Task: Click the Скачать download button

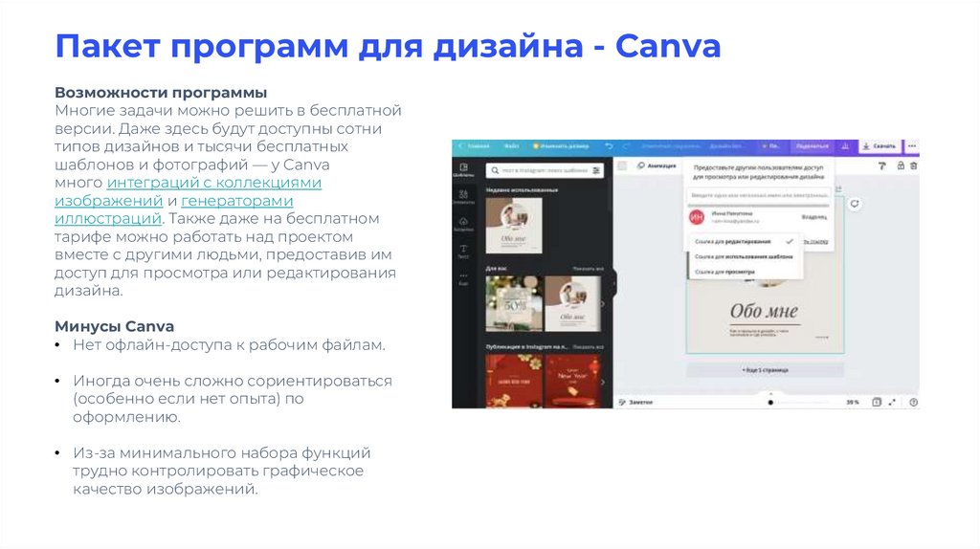Action: (880, 146)
